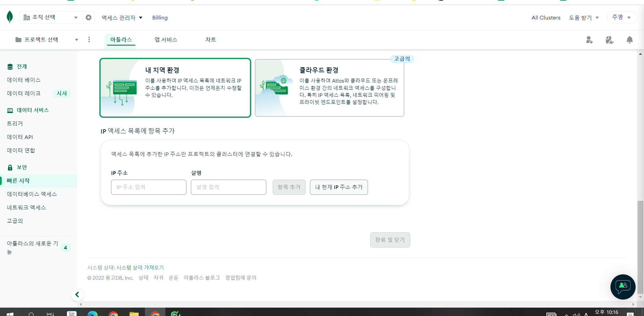
Task: Open 데이터베이스 액세스 in sidebar
Action: (32, 194)
